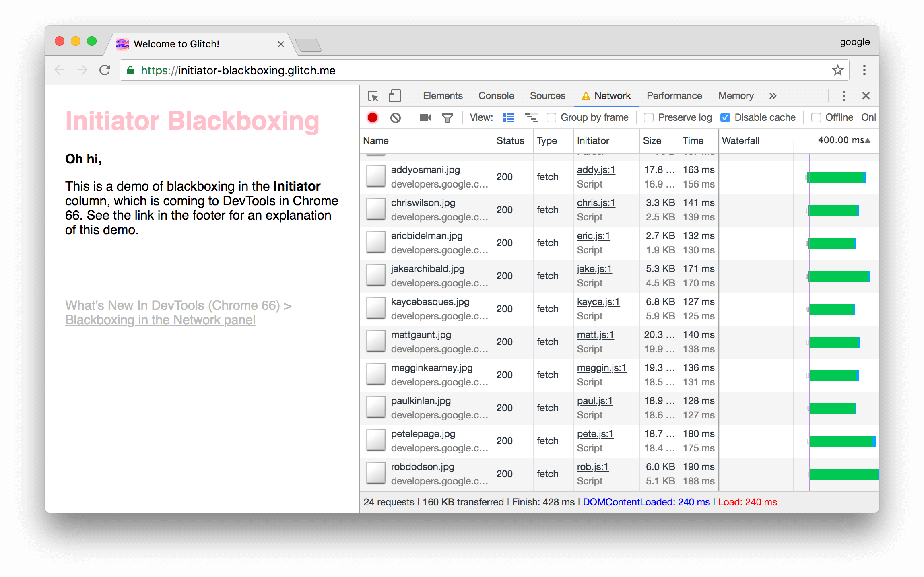Switch to the Console tab
Image resolution: width=924 pixels, height=577 pixels.
click(x=496, y=96)
